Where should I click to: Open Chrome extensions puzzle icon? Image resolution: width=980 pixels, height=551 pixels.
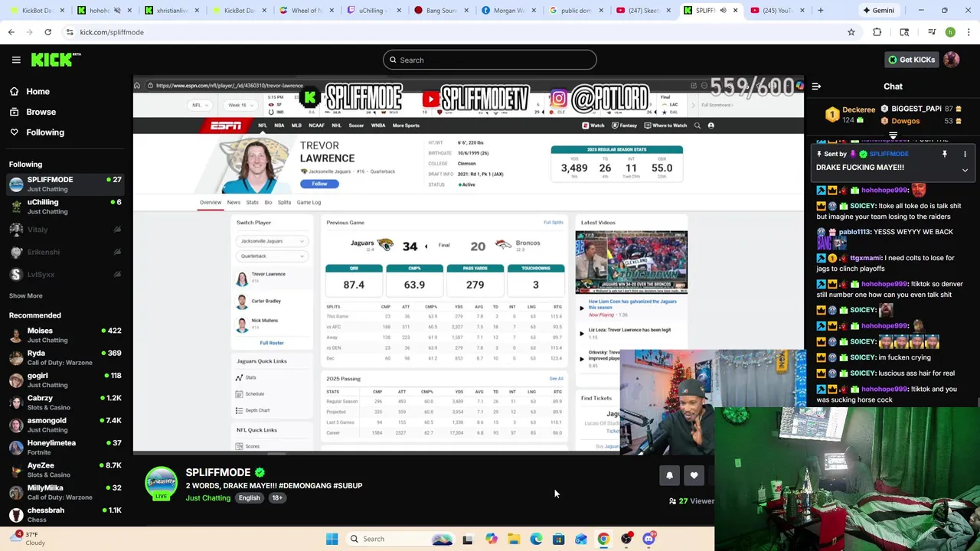pyautogui.click(x=877, y=32)
